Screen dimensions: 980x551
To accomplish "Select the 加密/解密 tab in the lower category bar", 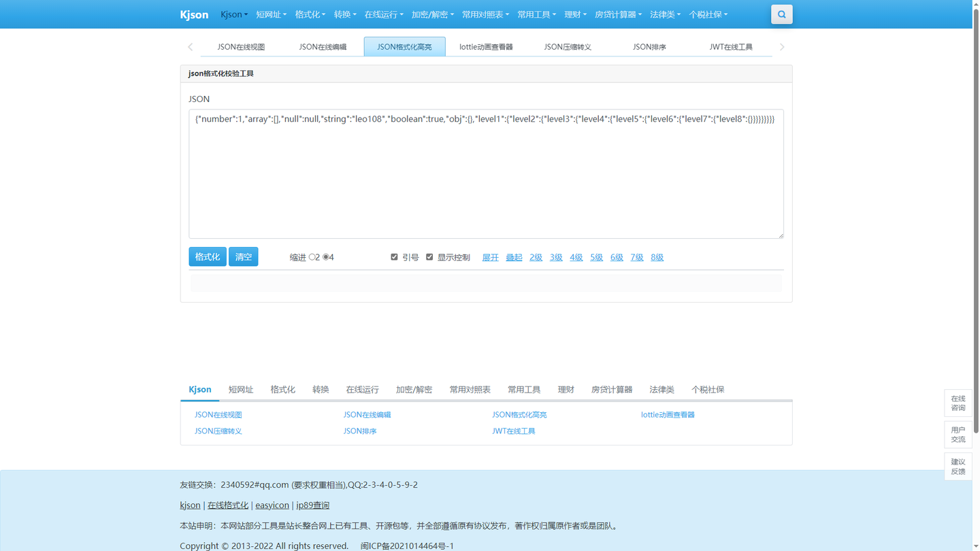I will [414, 390].
